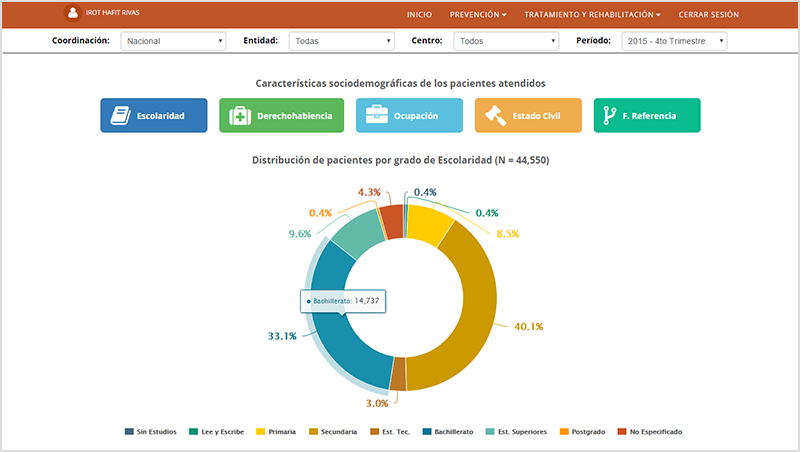Click the user profile avatar icon

(x=72, y=14)
